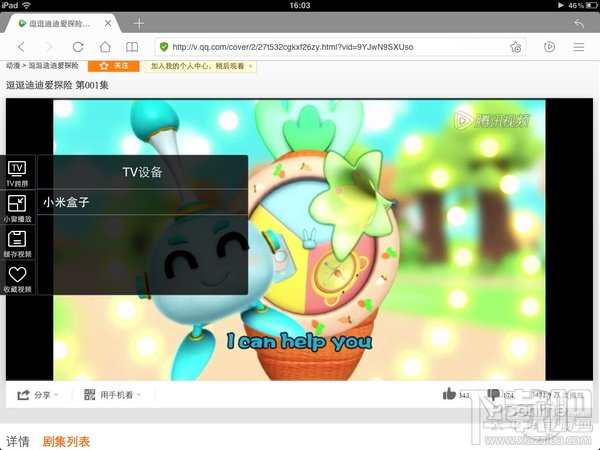Select the 逗逗迪迪爱探险 browser tab
The image size is (600, 450).
pyautogui.click(x=60, y=24)
